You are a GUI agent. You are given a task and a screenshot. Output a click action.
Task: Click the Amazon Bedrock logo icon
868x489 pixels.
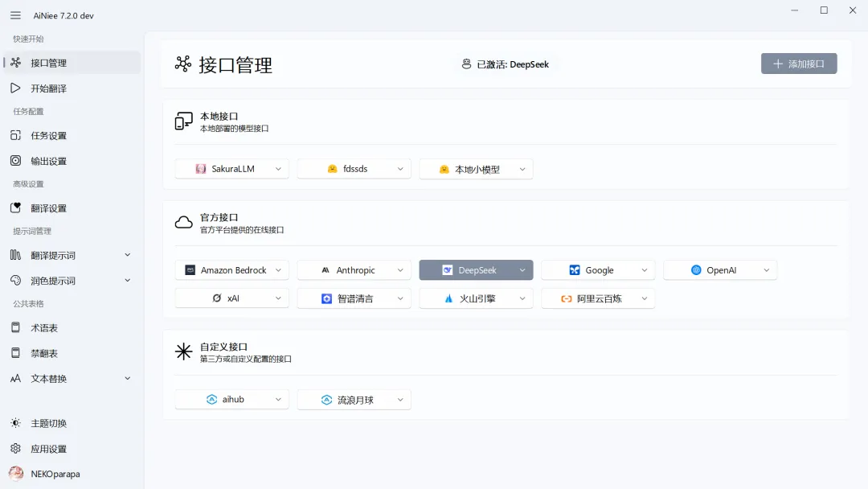(x=190, y=269)
